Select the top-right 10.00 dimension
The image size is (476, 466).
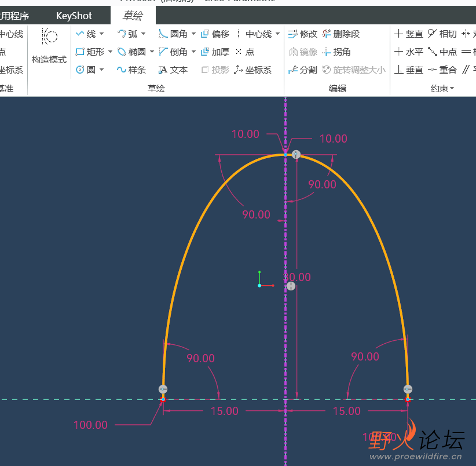334,139
